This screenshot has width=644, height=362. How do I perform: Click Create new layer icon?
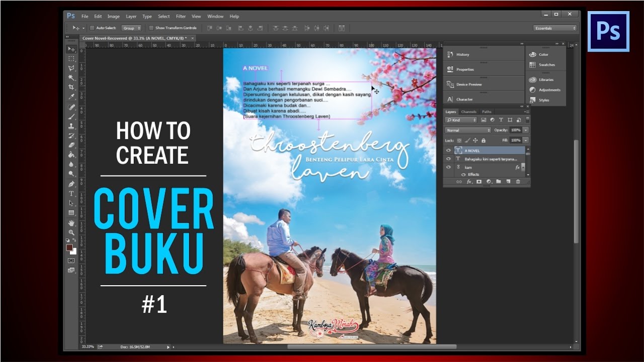pyautogui.click(x=508, y=182)
